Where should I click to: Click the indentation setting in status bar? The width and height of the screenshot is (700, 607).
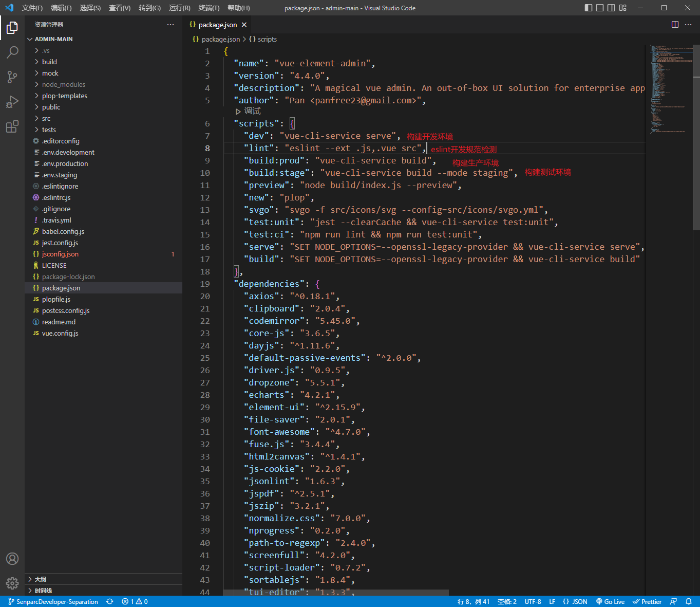pos(507,601)
